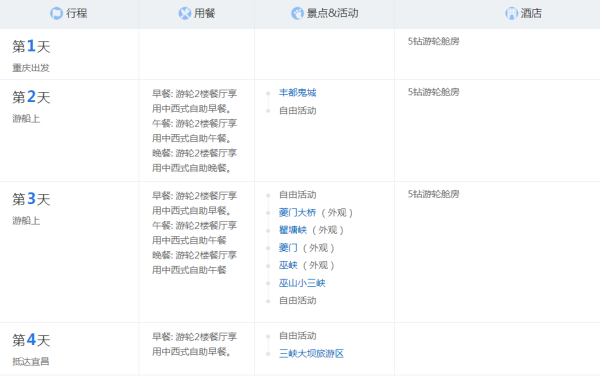Click last 自由活动 entry in day 3
This screenshot has width=600, height=376.
298,300
